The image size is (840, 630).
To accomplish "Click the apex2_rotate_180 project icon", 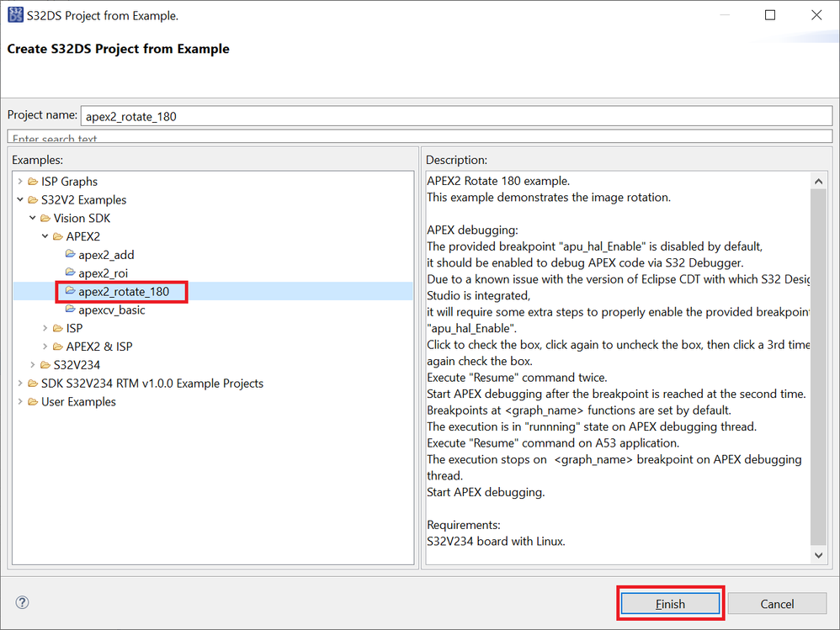I will [x=70, y=290].
